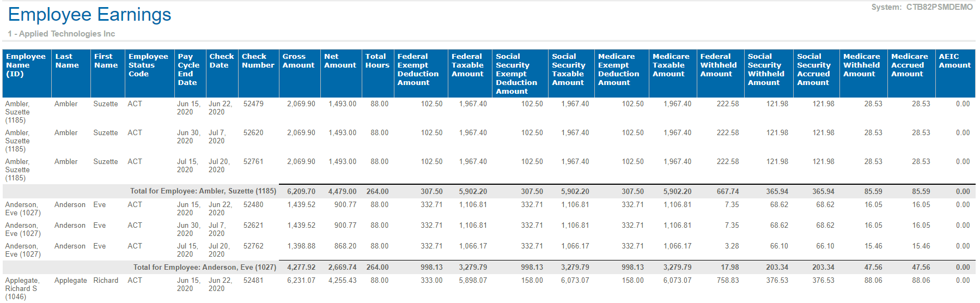Viewport: 980px width, 303px height.
Task: Click the Federal Withheld Amount header
Action: point(718,65)
